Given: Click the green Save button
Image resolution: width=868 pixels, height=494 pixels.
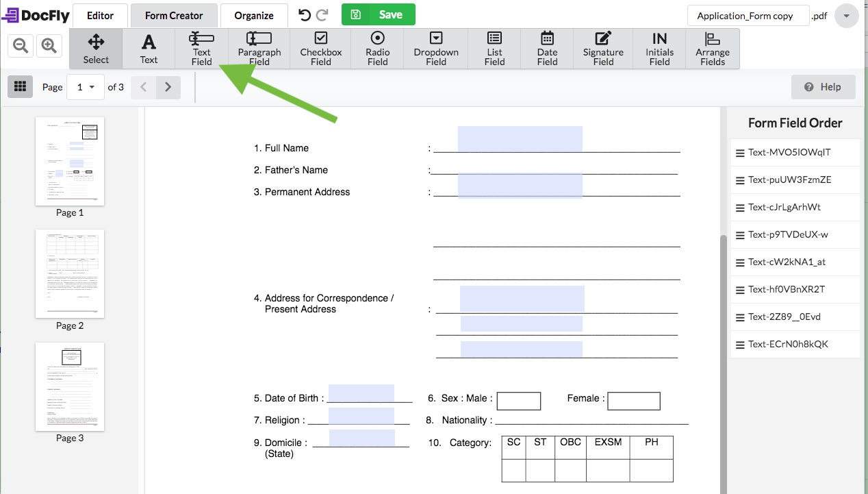Looking at the screenshot, I should click(378, 15).
